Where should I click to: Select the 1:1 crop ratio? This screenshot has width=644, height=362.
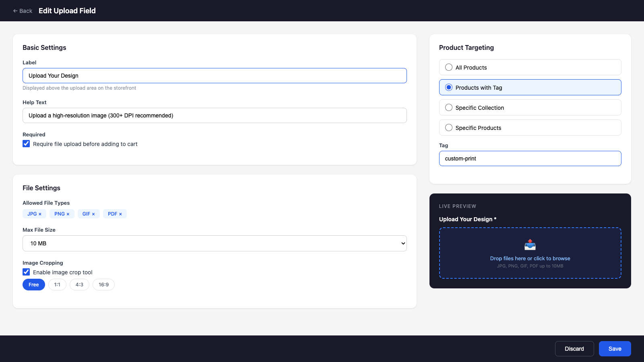[57, 284]
